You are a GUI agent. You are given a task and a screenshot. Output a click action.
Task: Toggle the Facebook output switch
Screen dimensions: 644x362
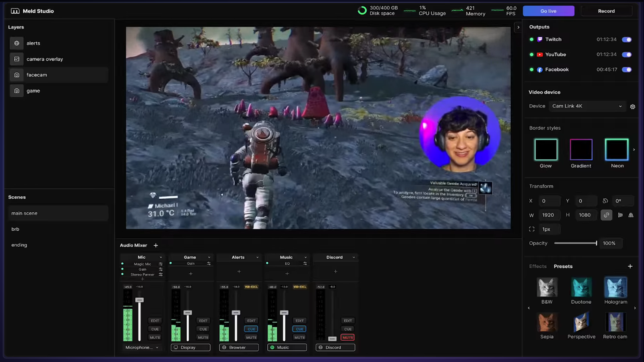pos(626,70)
